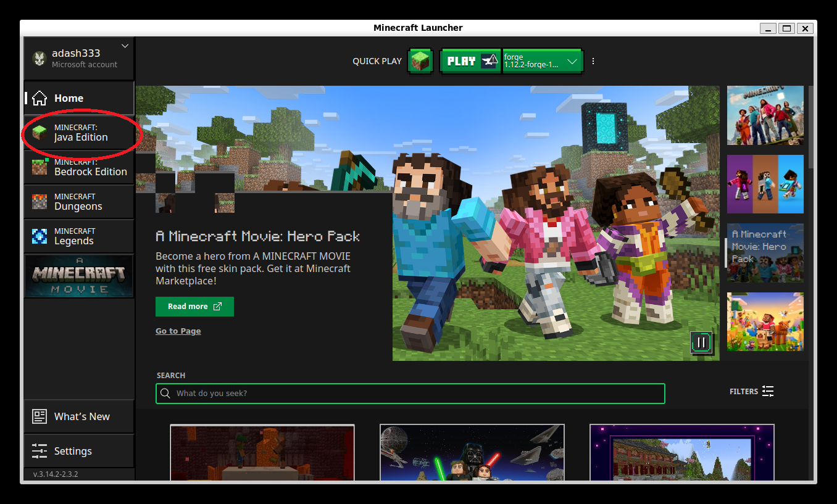
Task: Click external link icon on Read more
Action: coord(217,307)
